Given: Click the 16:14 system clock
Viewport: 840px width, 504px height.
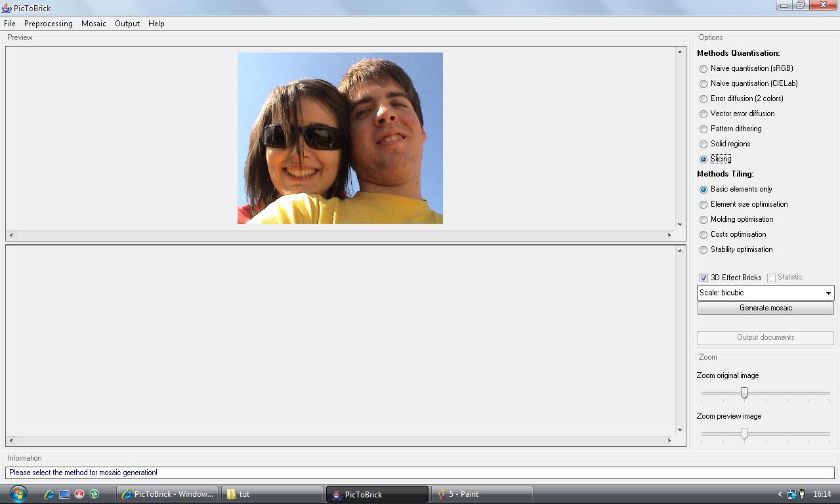Looking at the screenshot, I should click(x=822, y=494).
